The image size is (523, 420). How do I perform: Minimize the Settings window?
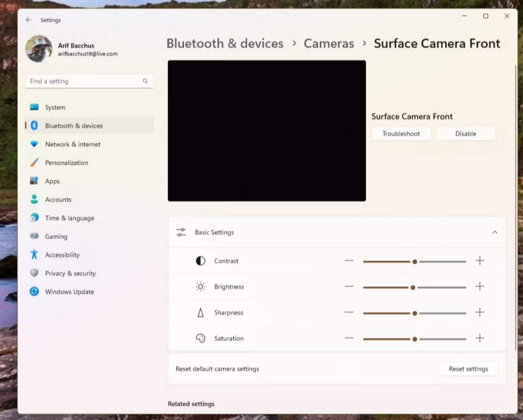pos(464,16)
